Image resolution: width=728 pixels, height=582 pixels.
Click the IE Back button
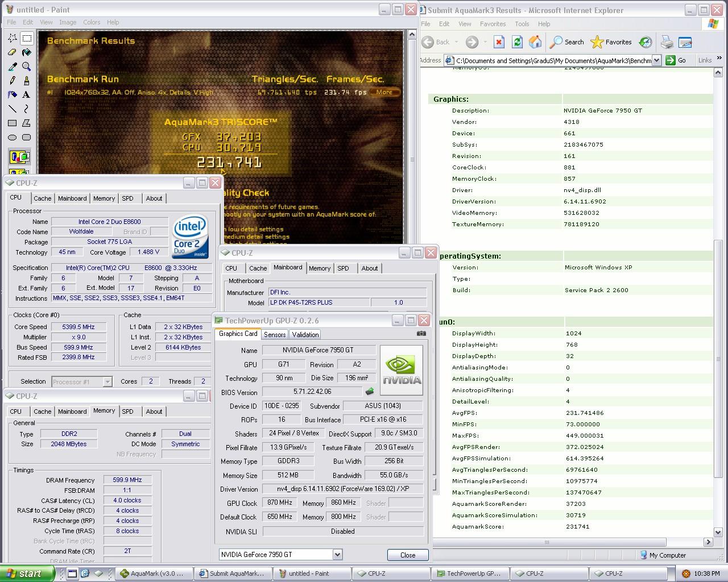[436, 42]
